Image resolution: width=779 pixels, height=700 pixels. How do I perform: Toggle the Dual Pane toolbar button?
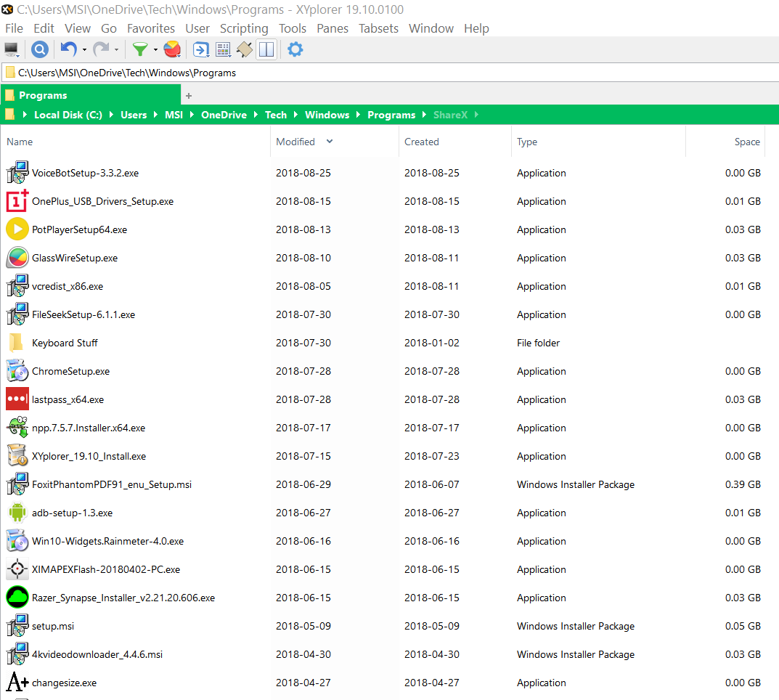click(266, 49)
